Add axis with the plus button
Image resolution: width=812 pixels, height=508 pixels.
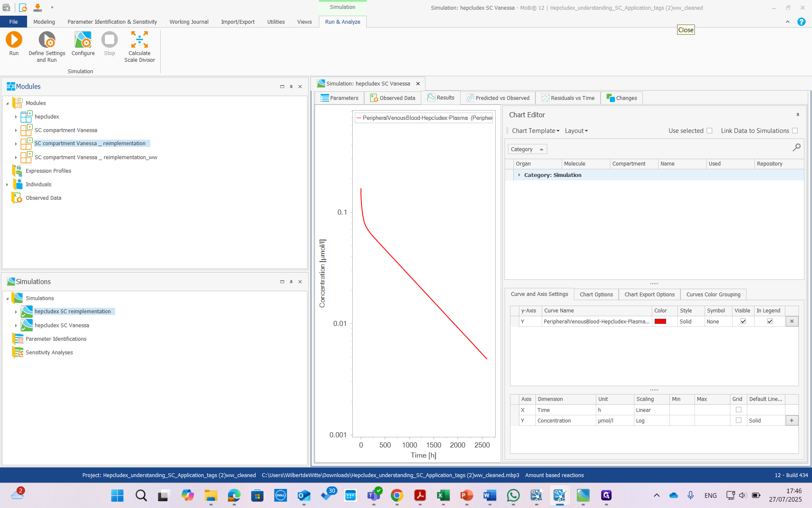tap(792, 420)
